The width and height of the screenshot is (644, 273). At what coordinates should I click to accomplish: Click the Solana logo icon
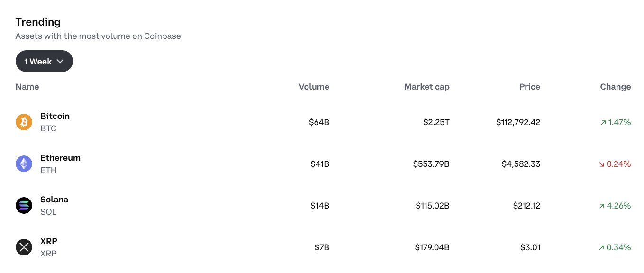[x=24, y=206]
